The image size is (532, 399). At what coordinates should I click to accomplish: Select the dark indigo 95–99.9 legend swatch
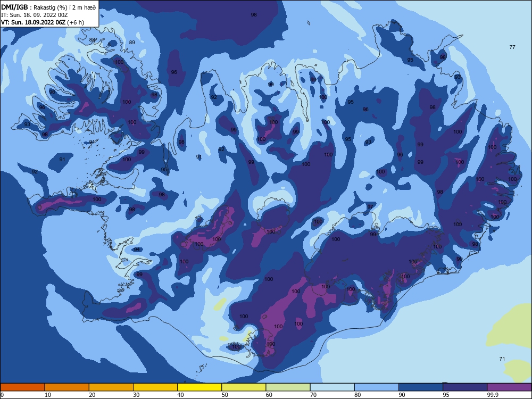pos(465,387)
